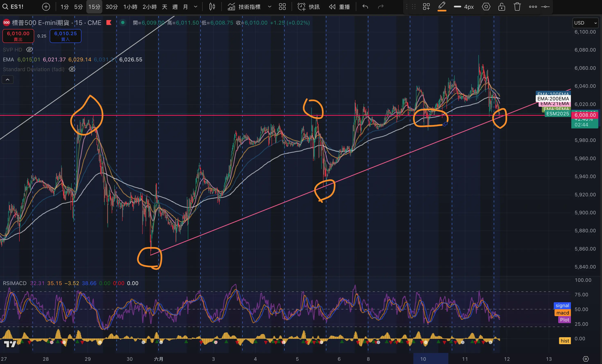Viewport: 602px width, 364px height.
Task: Click the RSIMACD indicator label
Action: coord(15,283)
